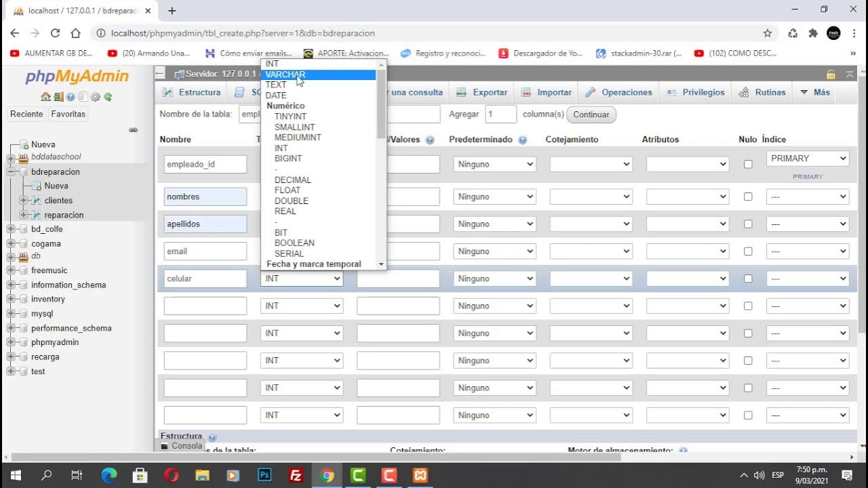Choose DECIMAL from the type list
The width and height of the screenshot is (868, 488).
point(319,180)
